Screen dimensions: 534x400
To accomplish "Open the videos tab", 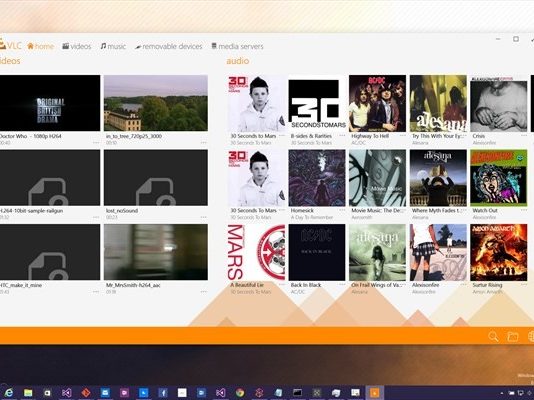I will tap(77, 46).
